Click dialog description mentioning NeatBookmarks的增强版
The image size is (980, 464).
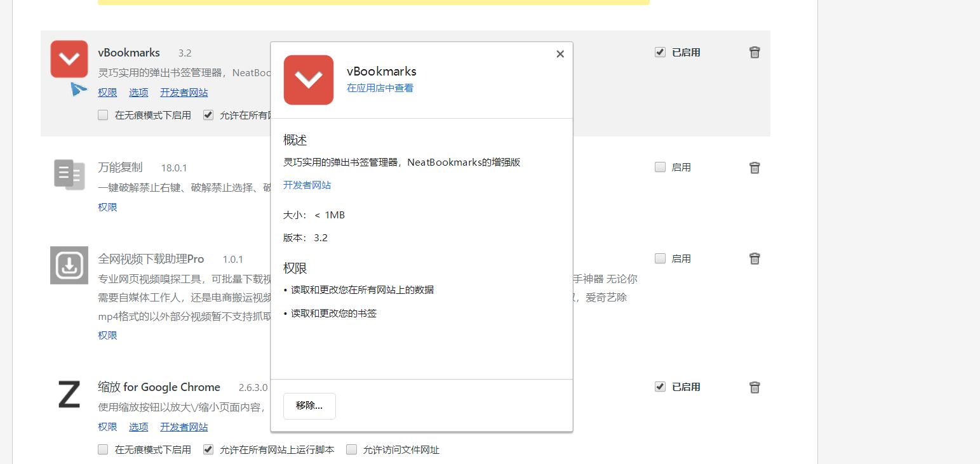click(x=402, y=162)
